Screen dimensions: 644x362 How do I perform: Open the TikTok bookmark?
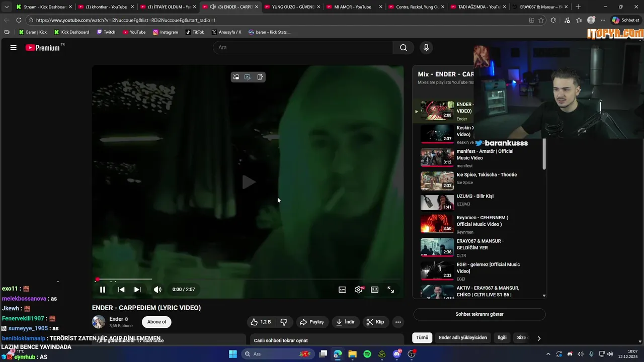click(195, 32)
